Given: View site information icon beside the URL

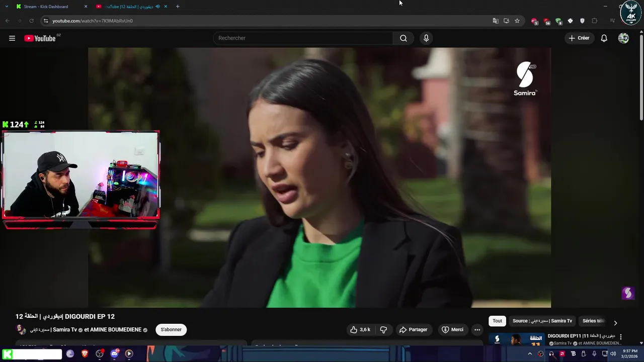Looking at the screenshot, I should [x=46, y=21].
